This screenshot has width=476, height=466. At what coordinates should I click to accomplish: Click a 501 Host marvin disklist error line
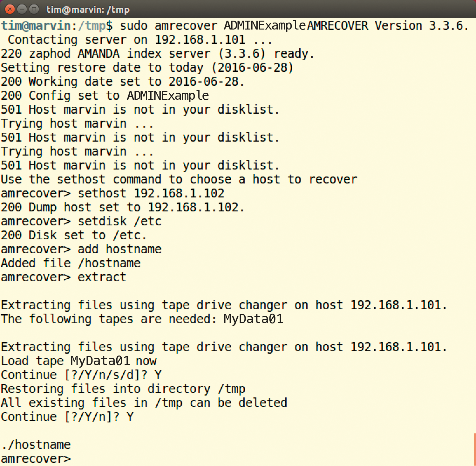pos(140,109)
